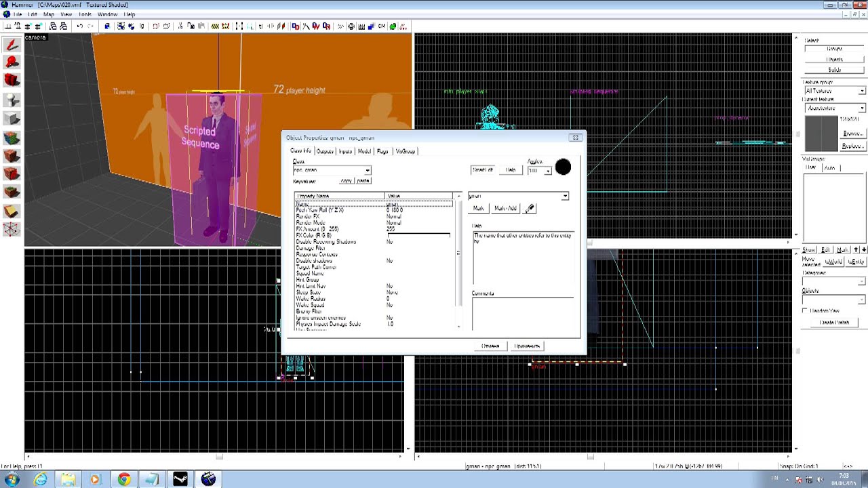This screenshot has width=868, height=488.
Task: Switch to the Flags tab
Action: [382, 151]
